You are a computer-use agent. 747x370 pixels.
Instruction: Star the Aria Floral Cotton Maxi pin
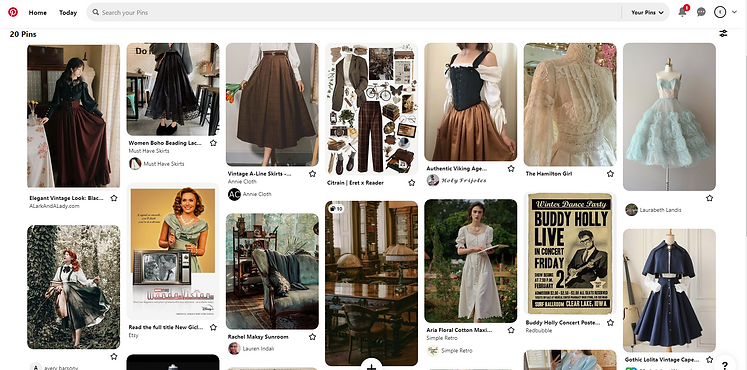pyautogui.click(x=511, y=330)
